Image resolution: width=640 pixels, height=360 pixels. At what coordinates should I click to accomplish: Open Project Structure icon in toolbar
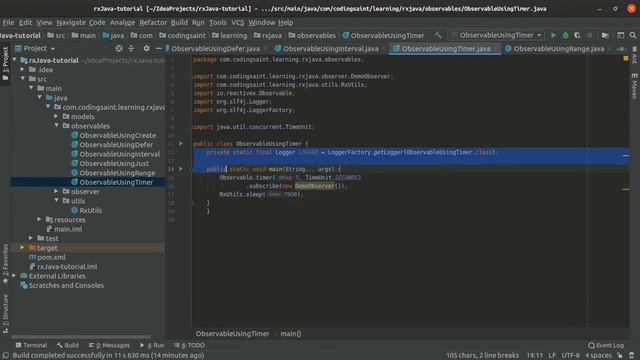pos(605,36)
